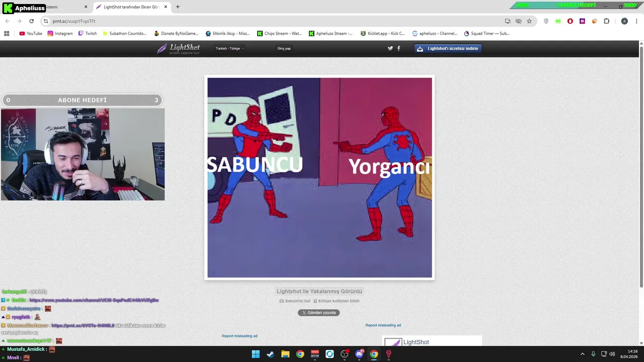Open the Donate ByNoGame bookmark
Screen dimensions: 644x362
click(x=176, y=34)
